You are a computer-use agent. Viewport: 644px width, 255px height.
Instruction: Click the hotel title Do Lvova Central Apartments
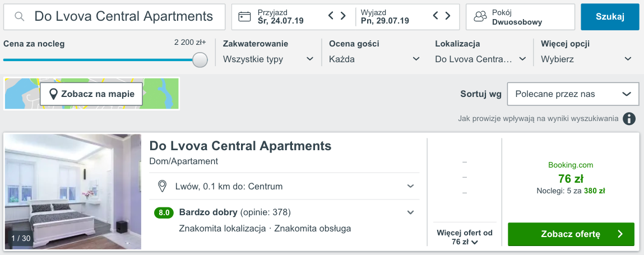pyautogui.click(x=240, y=146)
